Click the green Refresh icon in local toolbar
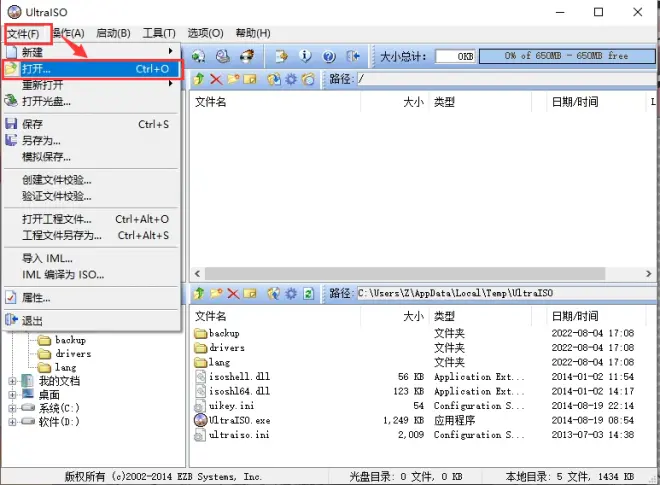Screen dimensions: 660x485 click(309, 293)
